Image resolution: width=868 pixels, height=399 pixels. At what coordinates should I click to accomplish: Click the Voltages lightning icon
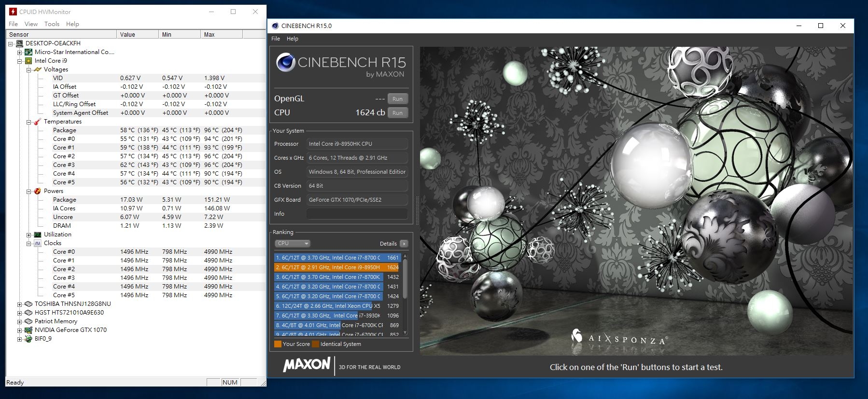[x=38, y=69]
